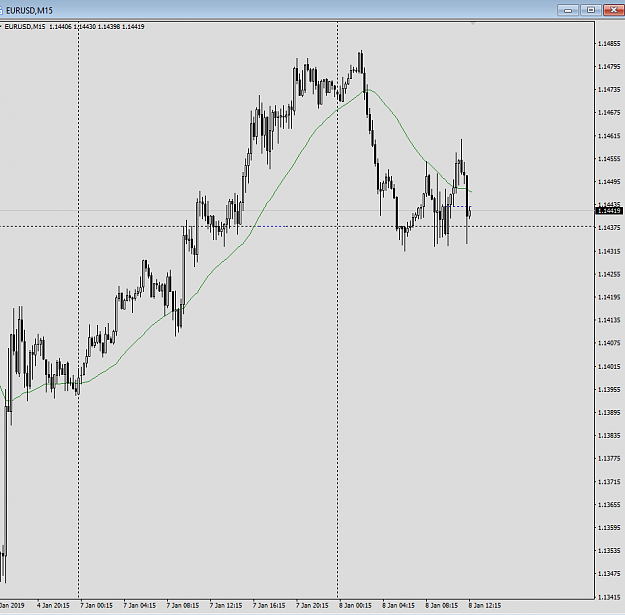Screen dimensions: 625x615
Task: Click price label 1.13535 on axis
Action: pos(609,550)
